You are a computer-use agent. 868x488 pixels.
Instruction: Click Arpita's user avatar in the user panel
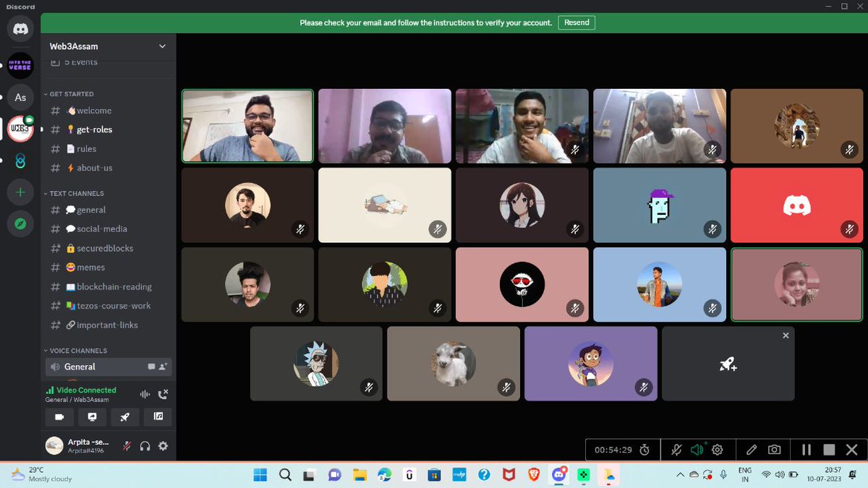tap(54, 445)
